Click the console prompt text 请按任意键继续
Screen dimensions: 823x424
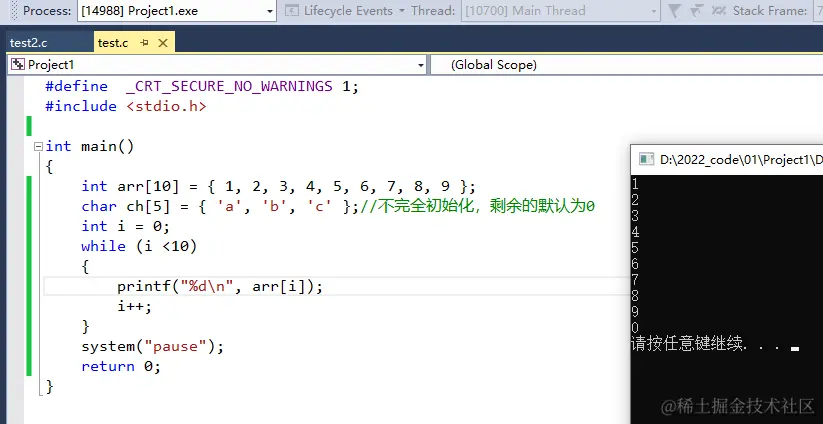point(687,344)
